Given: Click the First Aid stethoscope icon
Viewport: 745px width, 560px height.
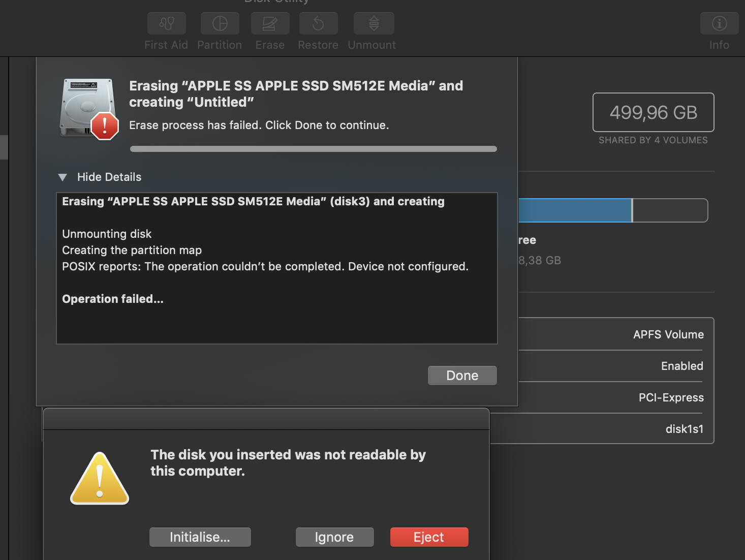Looking at the screenshot, I should click(167, 23).
